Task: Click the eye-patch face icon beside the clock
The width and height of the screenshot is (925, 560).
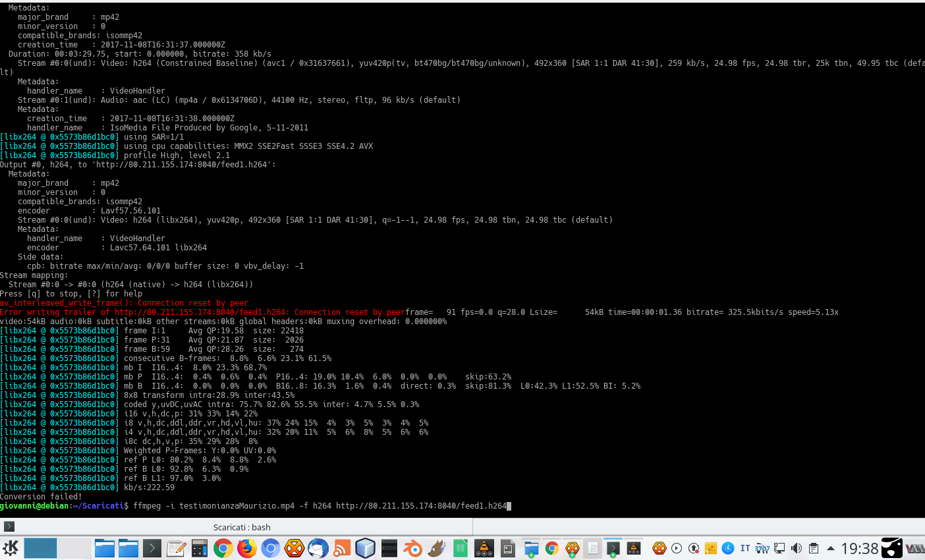Action: pos(892,548)
